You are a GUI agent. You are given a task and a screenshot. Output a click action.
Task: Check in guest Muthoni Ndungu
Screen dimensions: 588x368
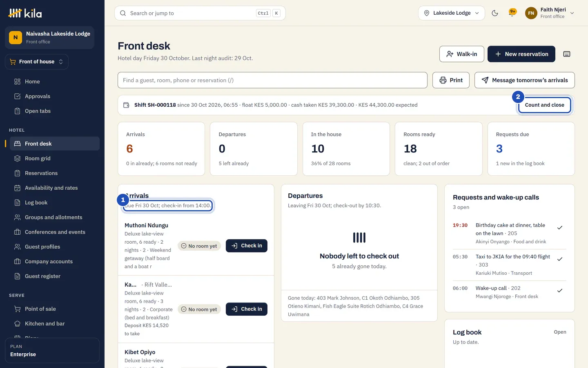[x=247, y=246]
